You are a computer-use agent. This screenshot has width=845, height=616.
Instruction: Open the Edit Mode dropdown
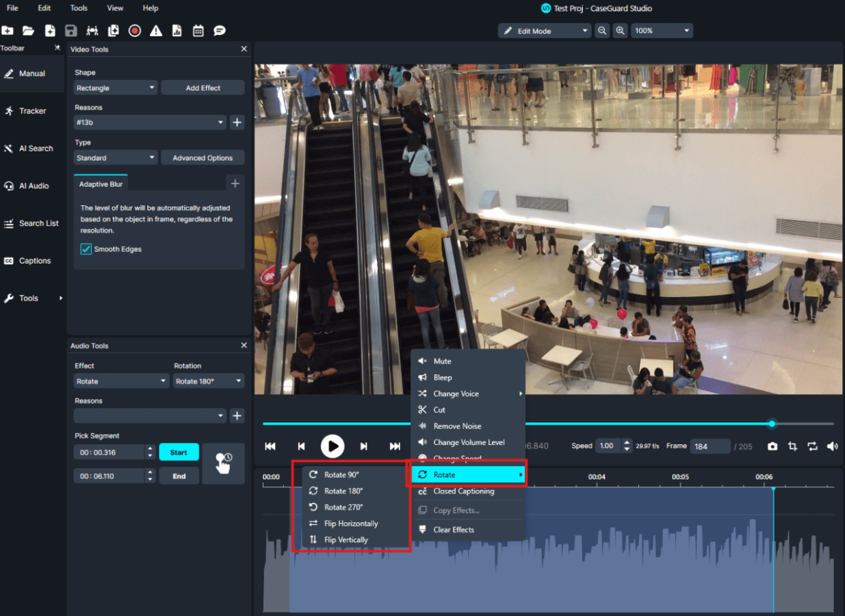coord(544,31)
